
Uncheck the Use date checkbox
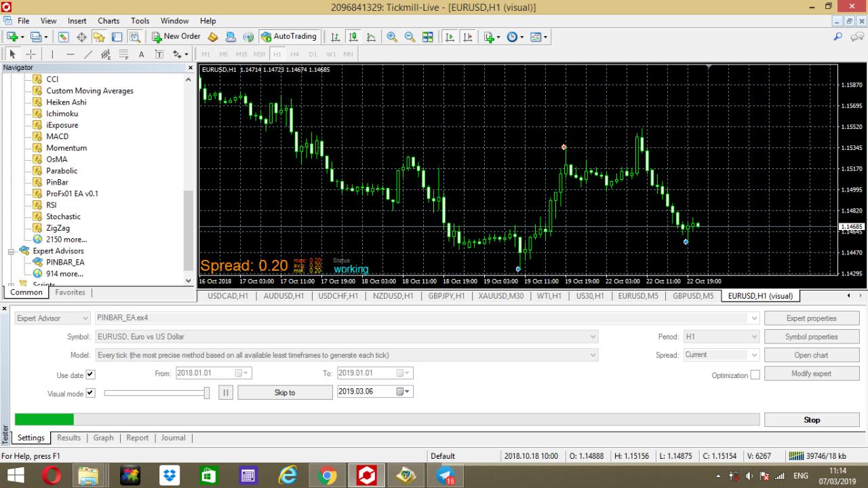pos(91,375)
